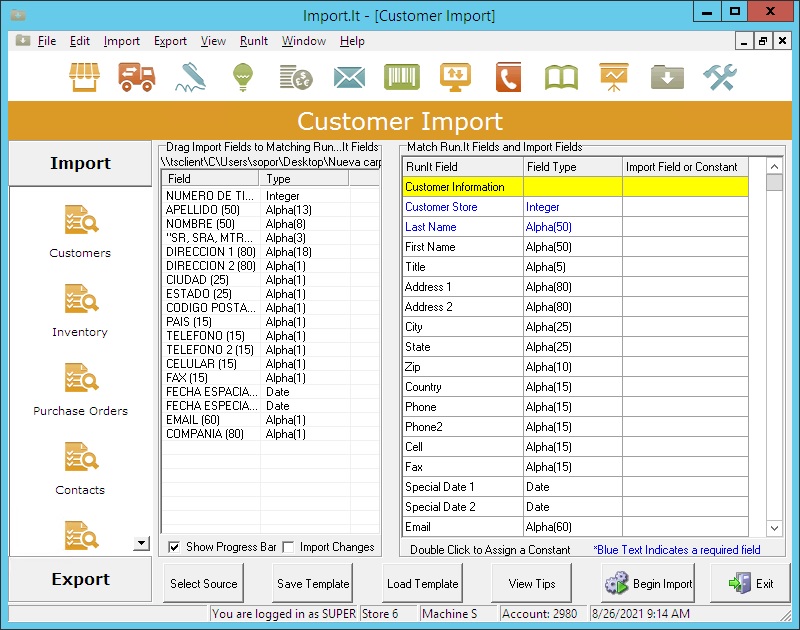
Task: Select the DIRECCION 1 (80) import field
Action: [211, 252]
